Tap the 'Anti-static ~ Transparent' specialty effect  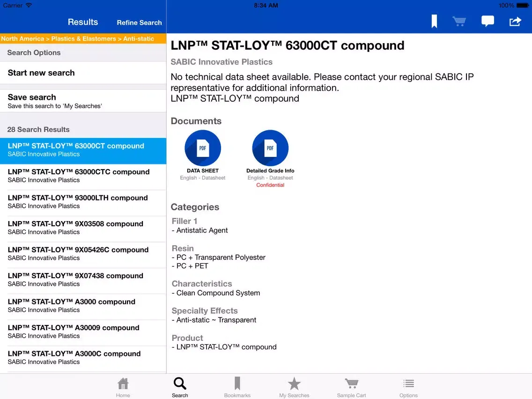click(216, 320)
